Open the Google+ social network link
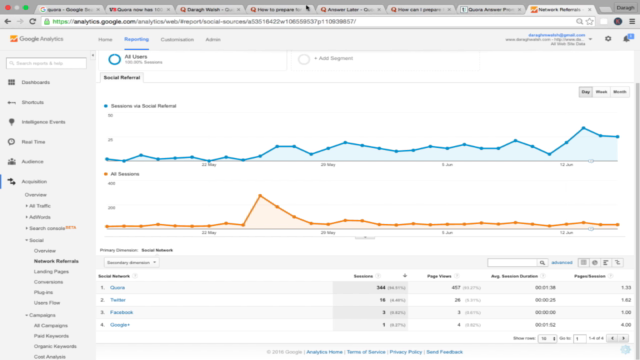 click(120, 325)
